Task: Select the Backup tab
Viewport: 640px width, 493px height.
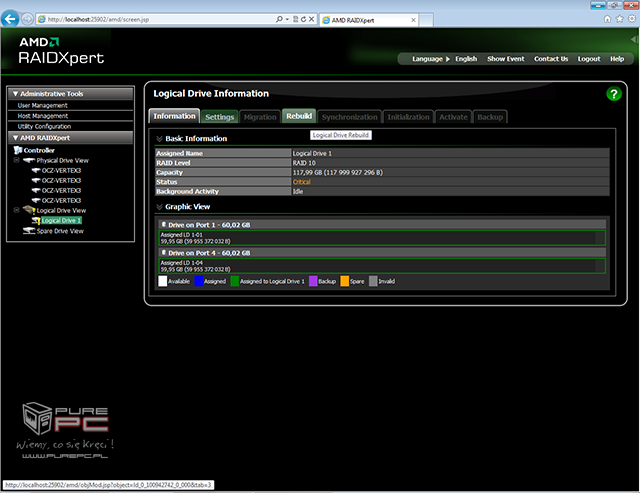Action: [490, 117]
